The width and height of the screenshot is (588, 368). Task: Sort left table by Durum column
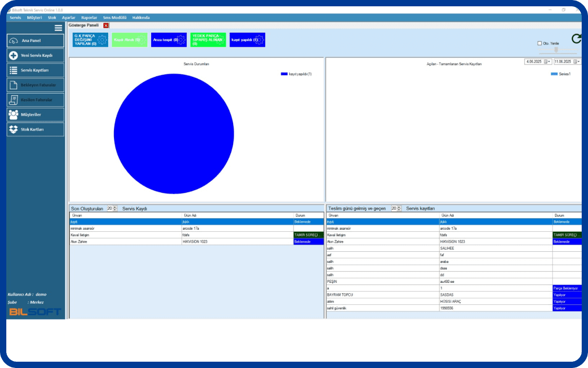[308, 216]
